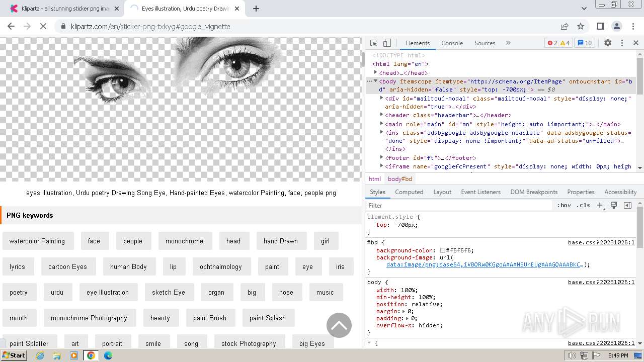
Task: Go back in browser history
Action: [x=11, y=26]
